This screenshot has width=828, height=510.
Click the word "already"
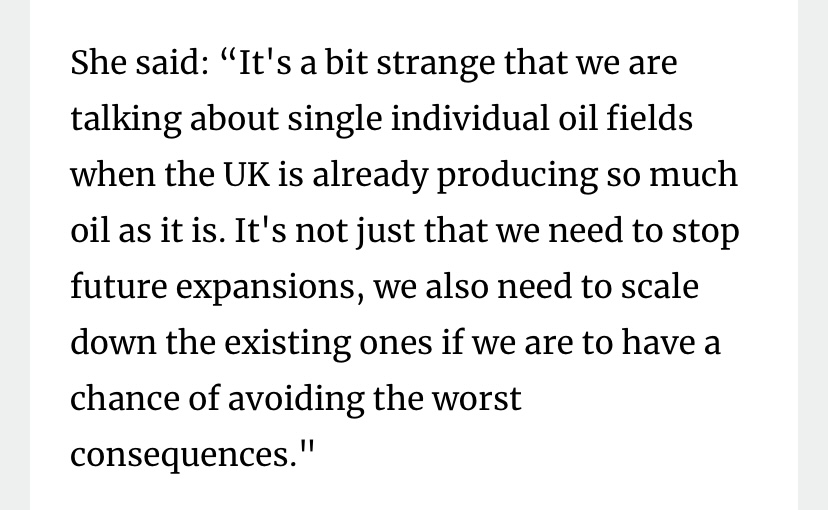(x=370, y=176)
